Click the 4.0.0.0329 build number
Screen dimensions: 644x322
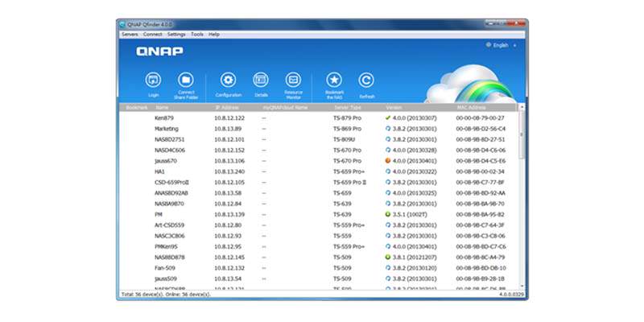click(x=511, y=295)
